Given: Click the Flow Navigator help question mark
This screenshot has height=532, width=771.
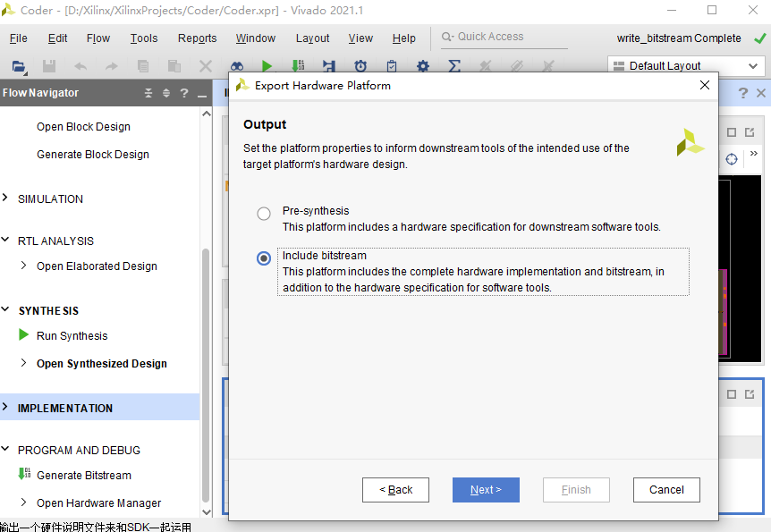Looking at the screenshot, I should click(x=183, y=93).
